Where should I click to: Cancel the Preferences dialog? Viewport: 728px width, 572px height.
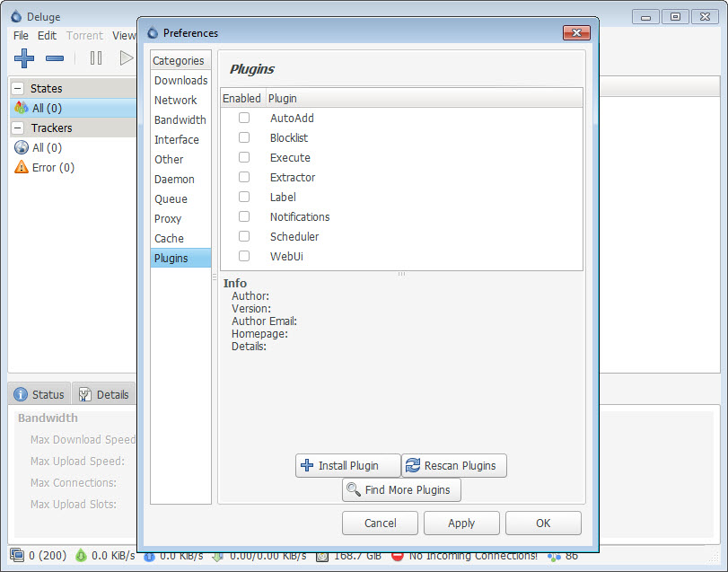click(381, 524)
